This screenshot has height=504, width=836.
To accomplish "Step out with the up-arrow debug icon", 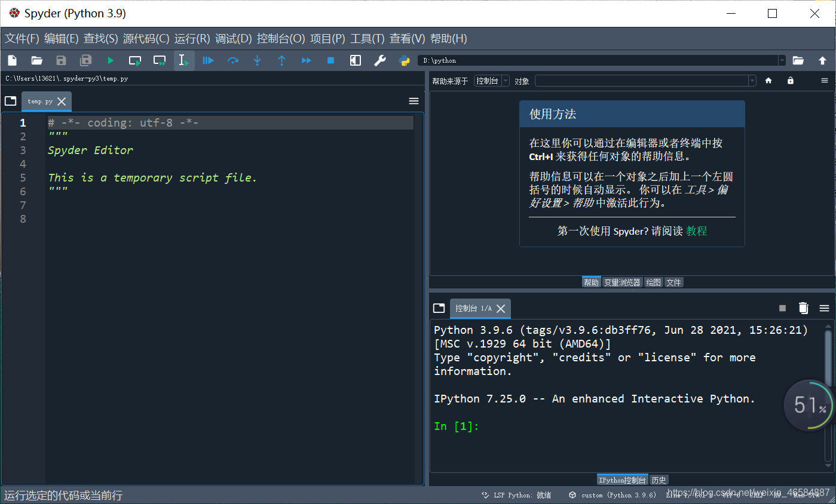I will (x=282, y=60).
